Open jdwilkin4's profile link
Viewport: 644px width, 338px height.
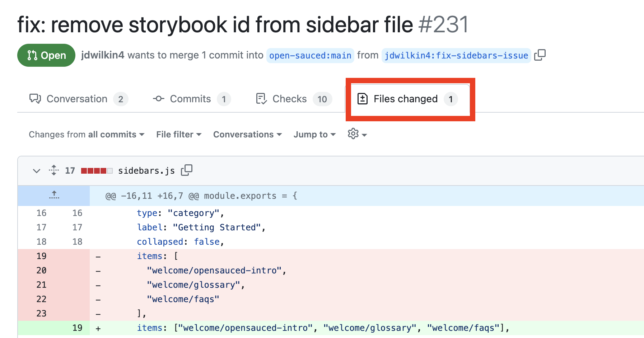coord(103,55)
